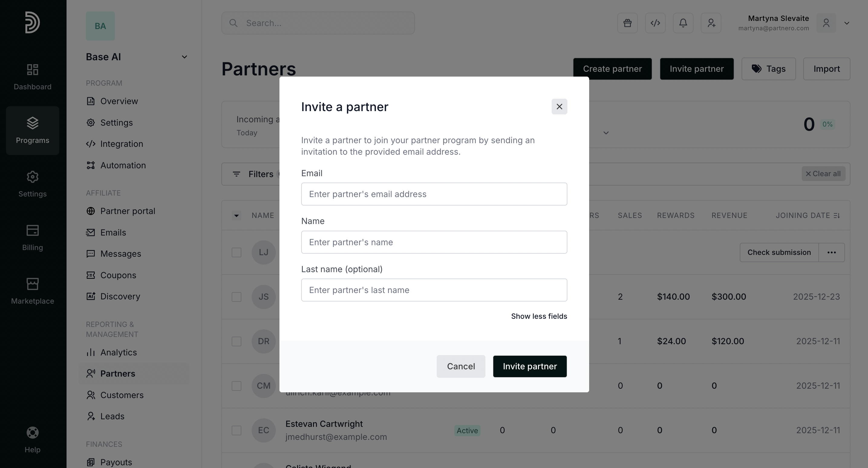Click the gift box icon in header
The width and height of the screenshot is (868, 468).
pyautogui.click(x=627, y=23)
